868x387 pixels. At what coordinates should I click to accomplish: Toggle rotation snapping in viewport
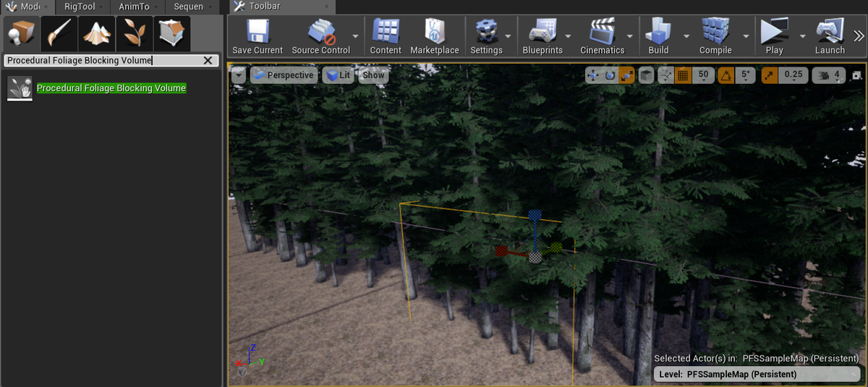[726, 75]
